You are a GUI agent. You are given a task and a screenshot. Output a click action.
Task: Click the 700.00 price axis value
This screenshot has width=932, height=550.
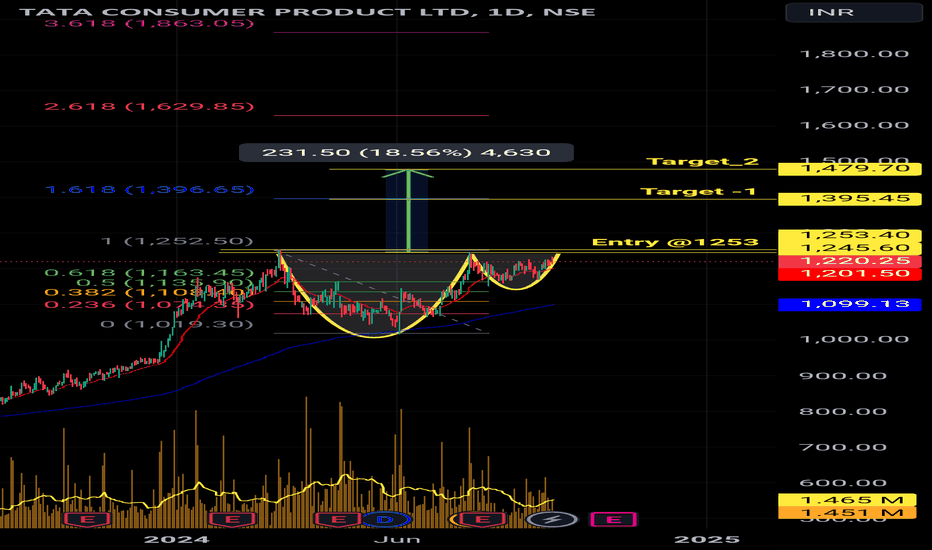[843, 447]
